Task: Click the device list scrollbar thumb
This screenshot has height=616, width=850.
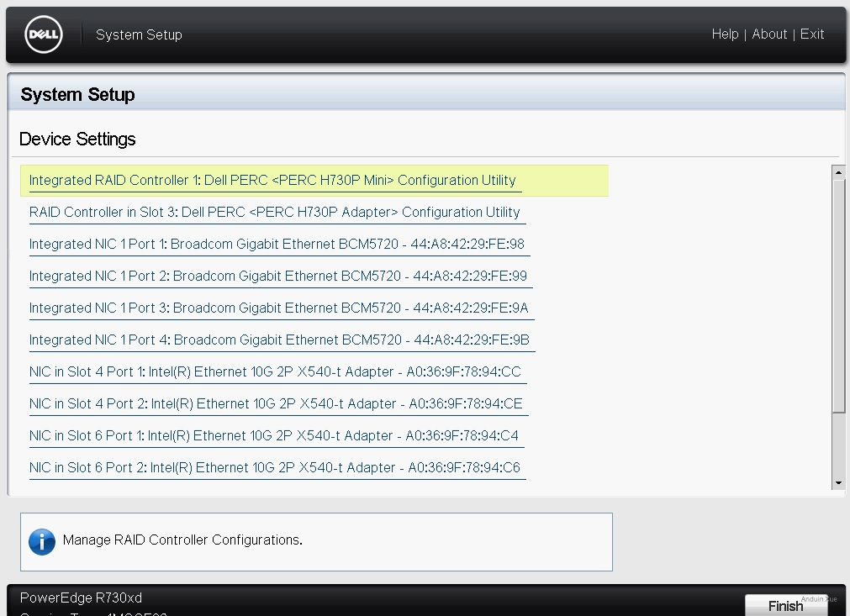Action: point(838,294)
